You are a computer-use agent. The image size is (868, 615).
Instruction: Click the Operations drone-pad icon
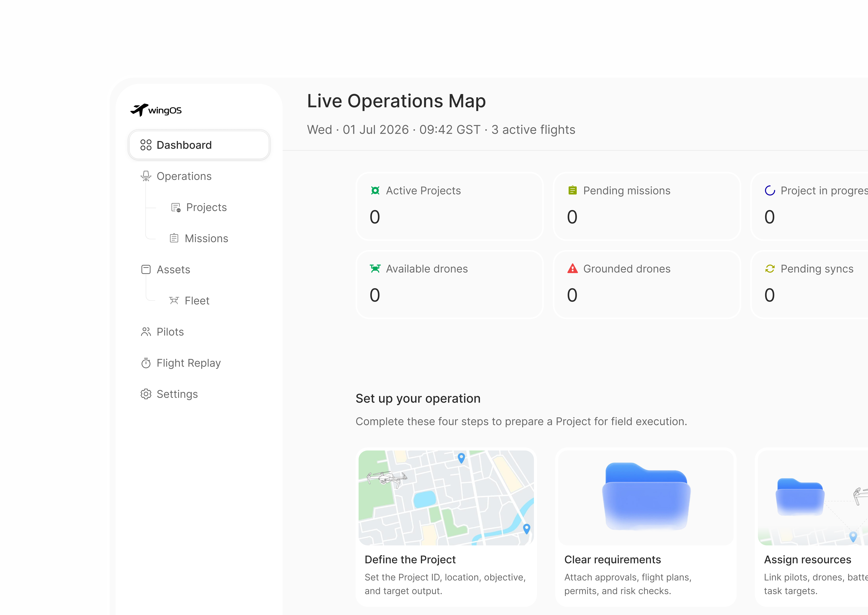(x=146, y=176)
